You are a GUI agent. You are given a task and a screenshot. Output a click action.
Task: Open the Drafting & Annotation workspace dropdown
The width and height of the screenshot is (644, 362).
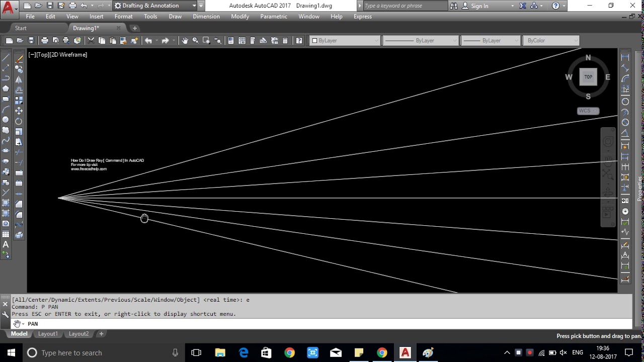(154, 6)
